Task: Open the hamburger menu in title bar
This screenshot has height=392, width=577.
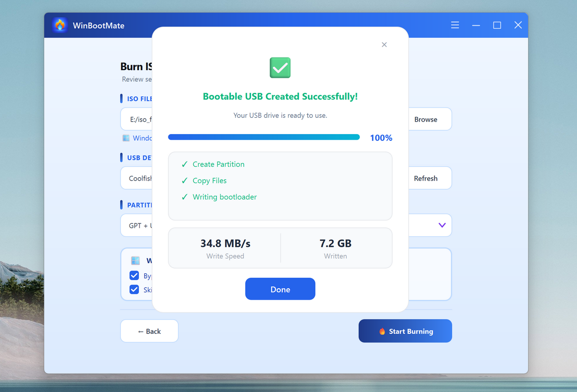Action: (455, 25)
